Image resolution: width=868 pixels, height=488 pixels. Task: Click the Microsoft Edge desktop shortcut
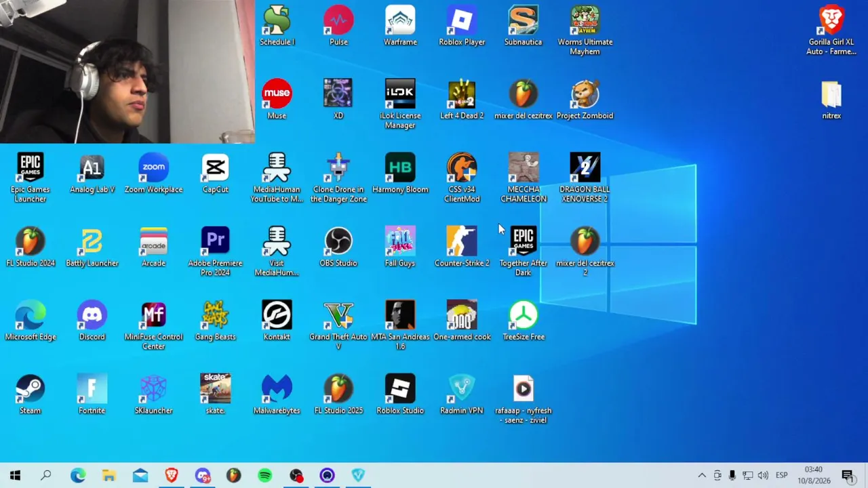tap(31, 321)
